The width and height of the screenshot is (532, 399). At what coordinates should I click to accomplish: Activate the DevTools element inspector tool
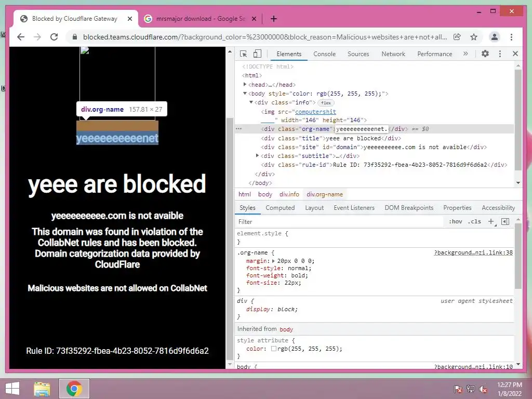pos(243,54)
